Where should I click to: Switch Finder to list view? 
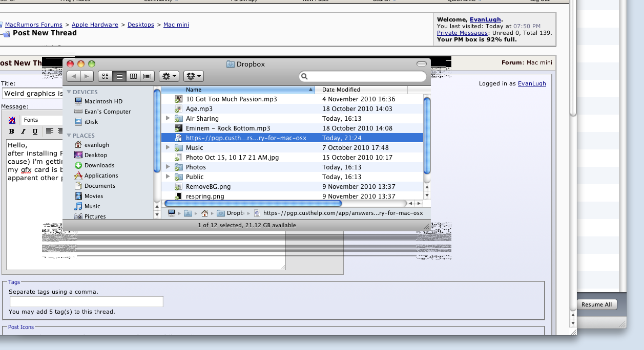(119, 76)
